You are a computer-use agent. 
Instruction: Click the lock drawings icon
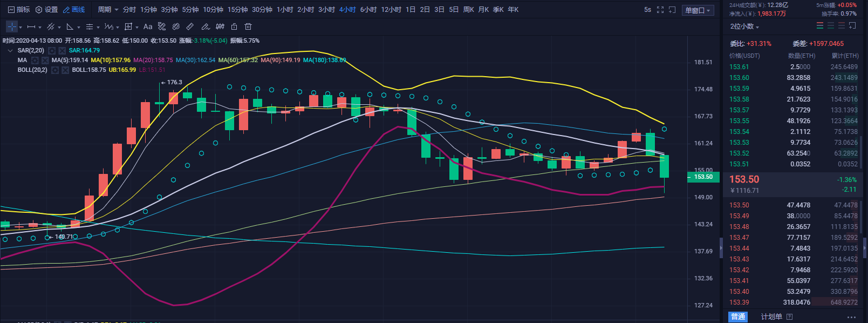pyautogui.click(x=234, y=26)
